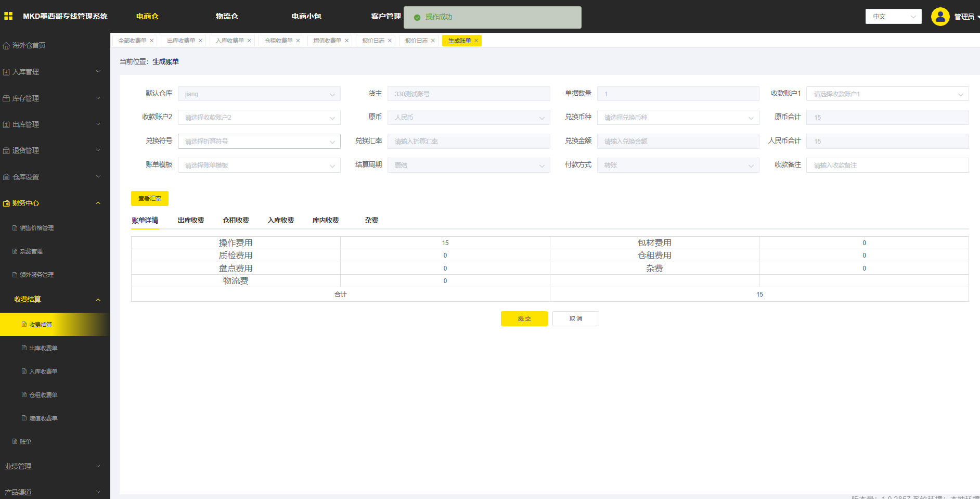Click the yellow grid logo icon
980x499 pixels.
[x=8, y=16]
